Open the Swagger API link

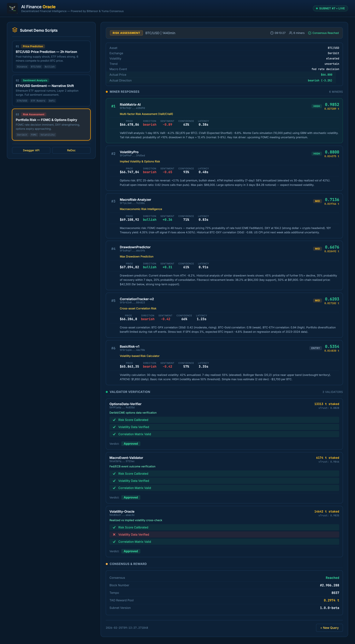click(x=31, y=150)
